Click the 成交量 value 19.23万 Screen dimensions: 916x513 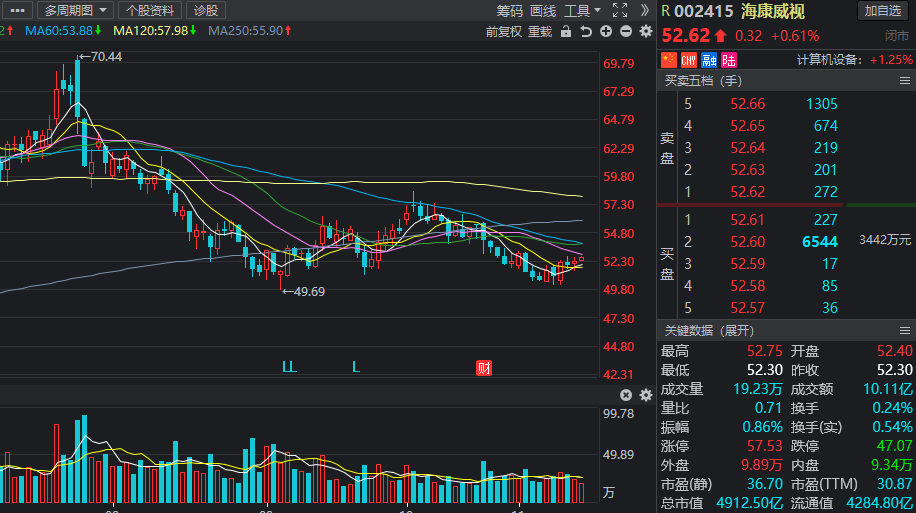[x=758, y=389]
